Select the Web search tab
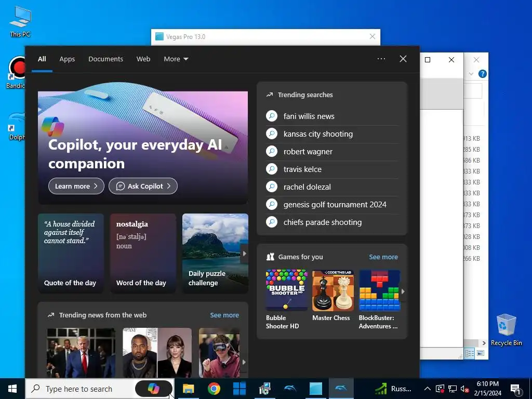 coord(143,59)
